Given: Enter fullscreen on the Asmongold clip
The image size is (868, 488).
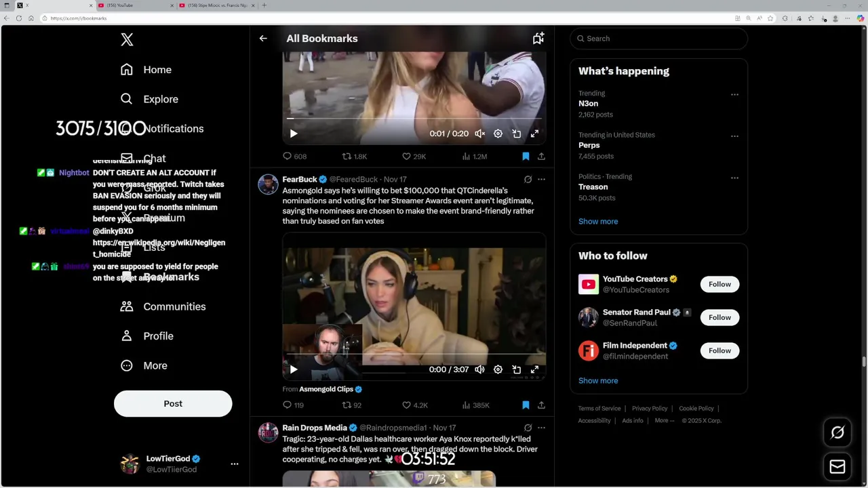Looking at the screenshot, I should [x=534, y=370].
